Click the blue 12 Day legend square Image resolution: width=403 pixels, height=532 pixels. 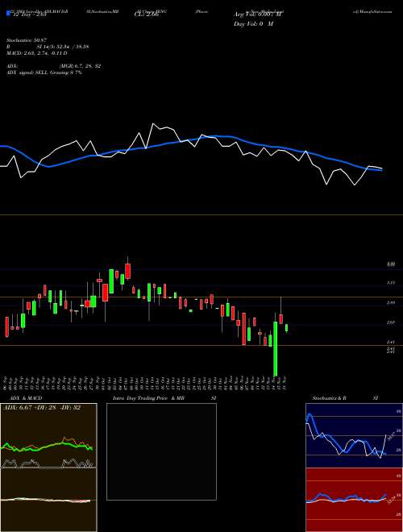click(8, 13)
